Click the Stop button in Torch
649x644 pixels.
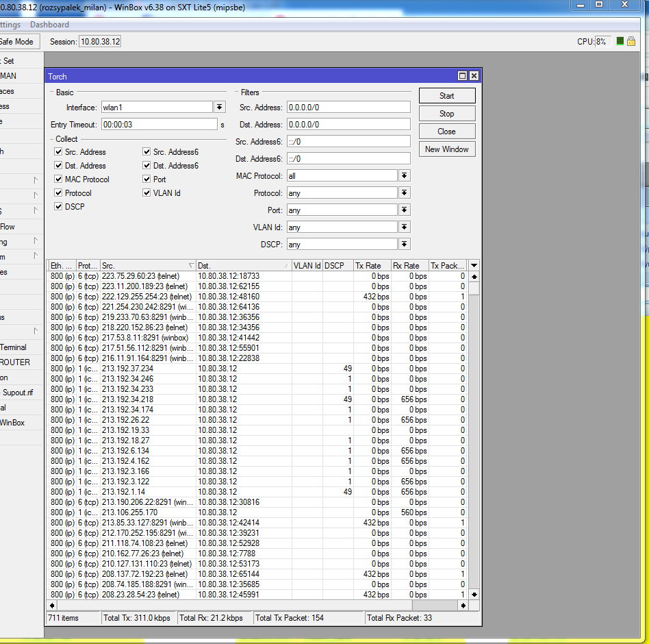tap(447, 114)
